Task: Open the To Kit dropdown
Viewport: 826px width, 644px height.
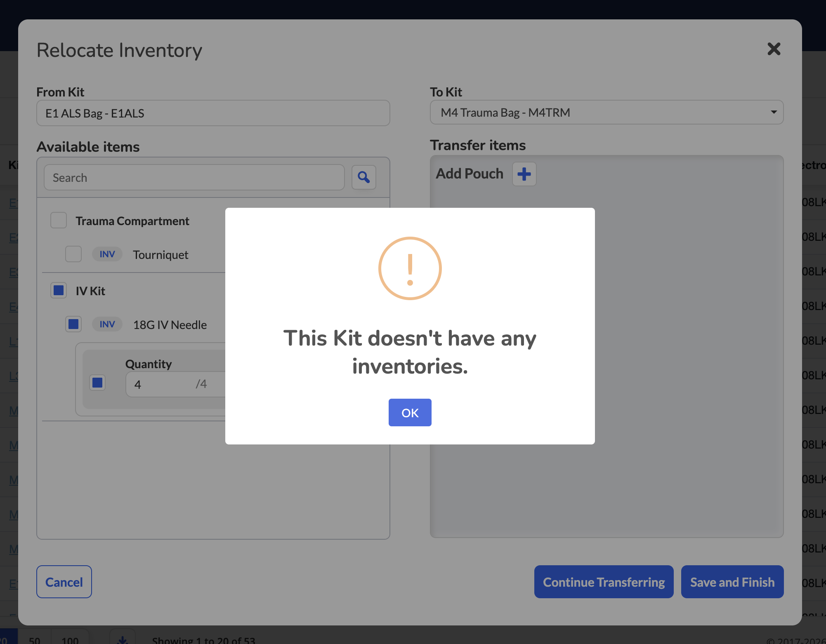Action: tap(607, 112)
